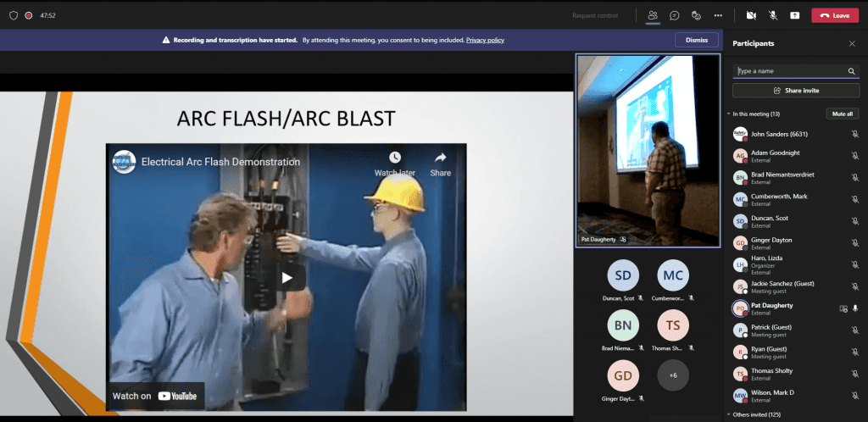This screenshot has width=868, height=422.
Task: Click Pat Daugherty's screen sharing icon in list
Action: point(843,308)
